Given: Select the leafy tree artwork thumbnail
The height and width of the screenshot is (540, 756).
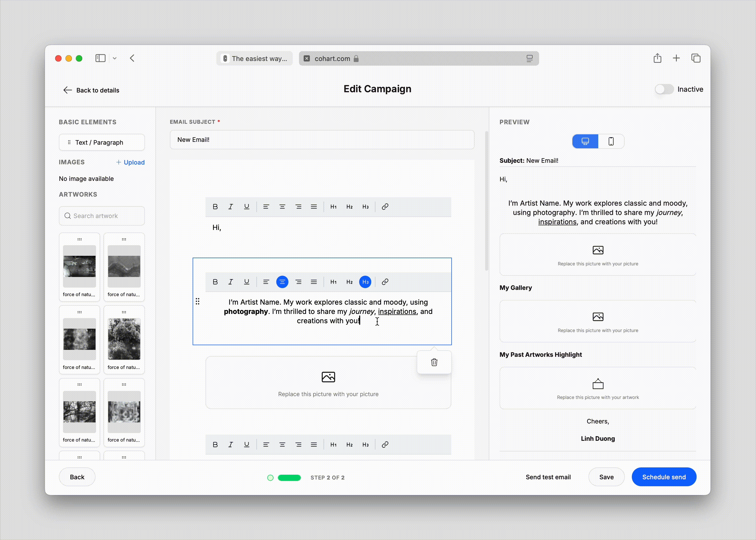Looking at the screenshot, I should tap(124, 339).
